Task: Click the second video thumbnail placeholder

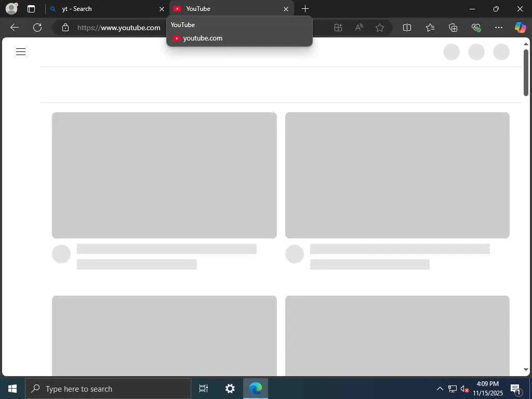Action: [x=397, y=175]
